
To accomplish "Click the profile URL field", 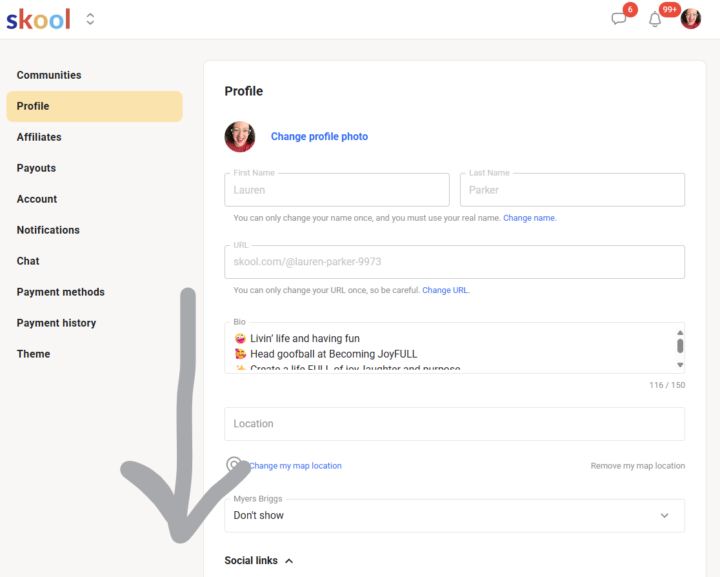I will (455, 262).
